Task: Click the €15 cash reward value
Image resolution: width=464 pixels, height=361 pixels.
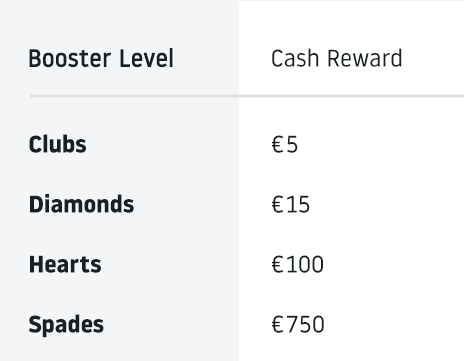Action: 291,204
